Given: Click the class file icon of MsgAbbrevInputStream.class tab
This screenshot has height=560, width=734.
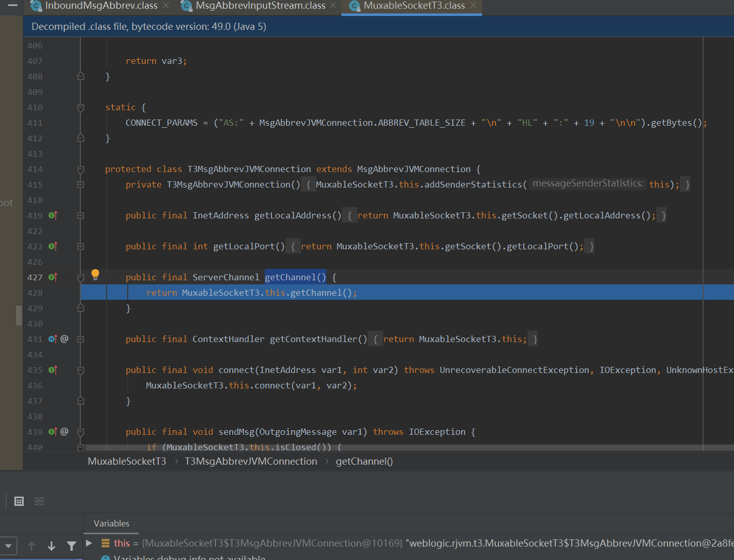Looking at the screenshot, I should (186, 6).
